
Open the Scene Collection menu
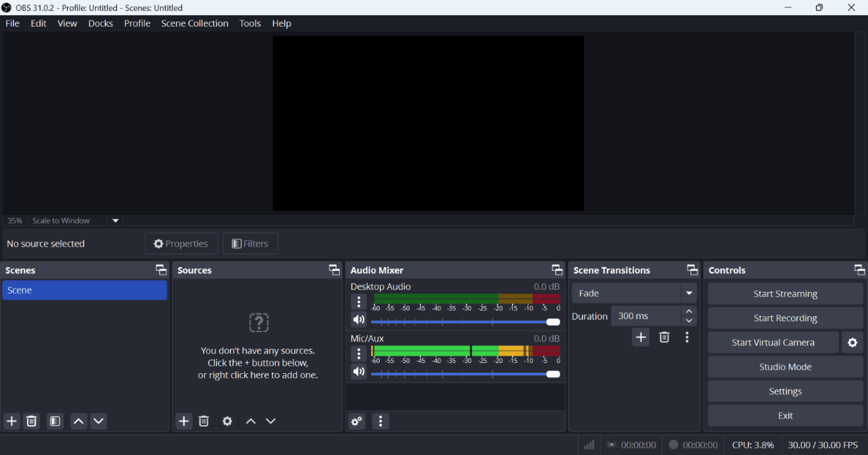(194, 23)
